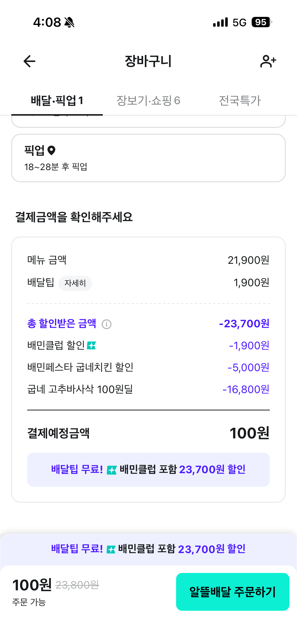Tap the muted bell icon in status bar
This screenshot has height=644, width=297.
point(69,22)
